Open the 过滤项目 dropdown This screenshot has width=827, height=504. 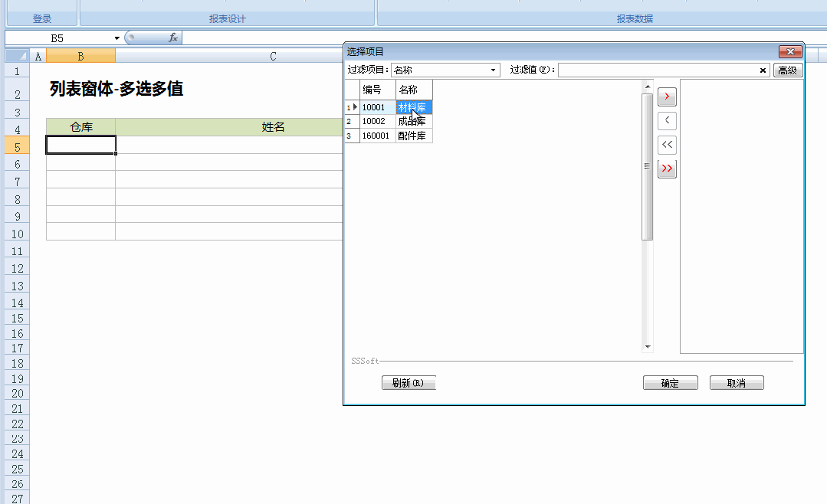(x=493, y=70)
